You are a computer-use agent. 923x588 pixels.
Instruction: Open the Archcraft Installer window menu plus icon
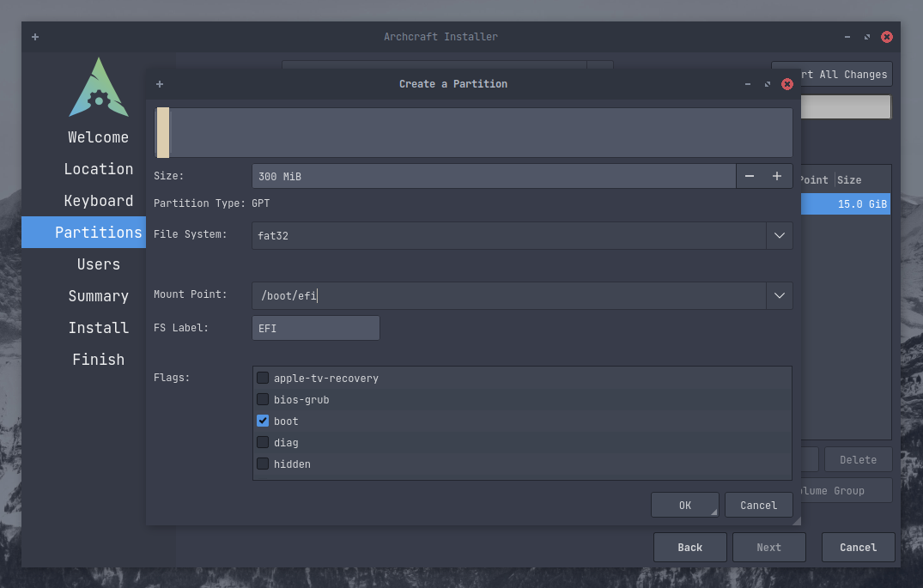(35, 37)
